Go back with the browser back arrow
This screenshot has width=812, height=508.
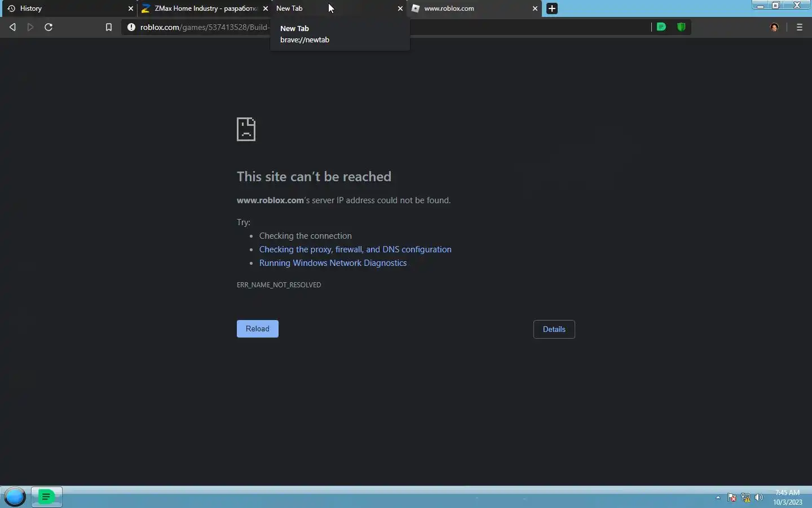tap(12, 27)
